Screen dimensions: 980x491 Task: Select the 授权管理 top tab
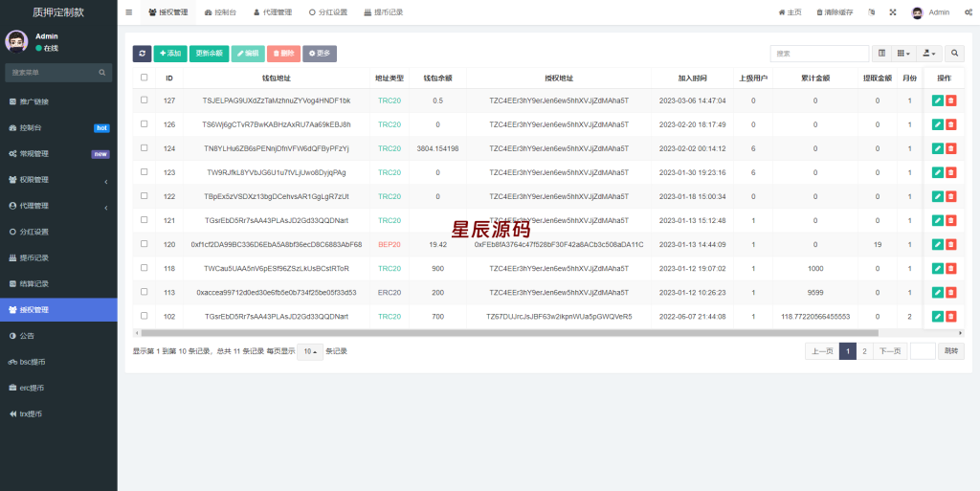(x=168, y=12)
